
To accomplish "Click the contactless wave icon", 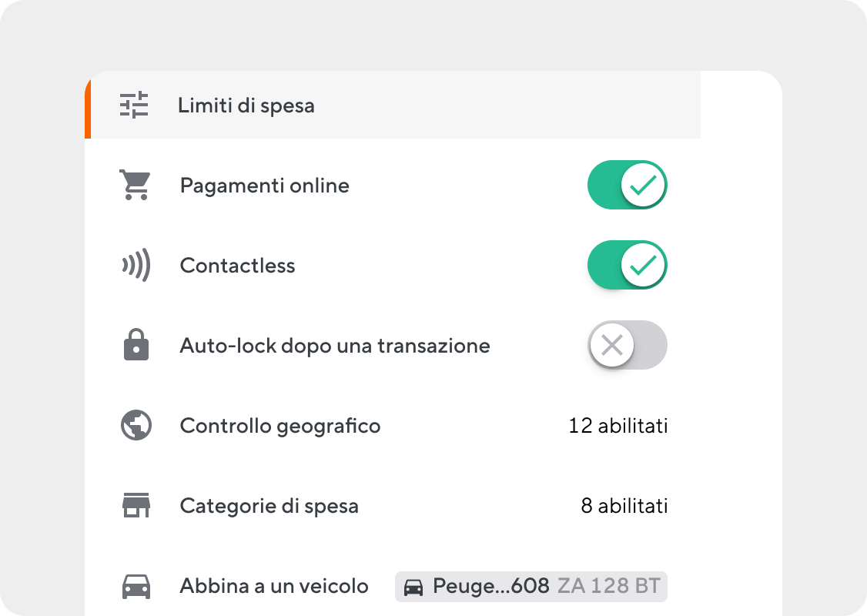I will (134, 265).
